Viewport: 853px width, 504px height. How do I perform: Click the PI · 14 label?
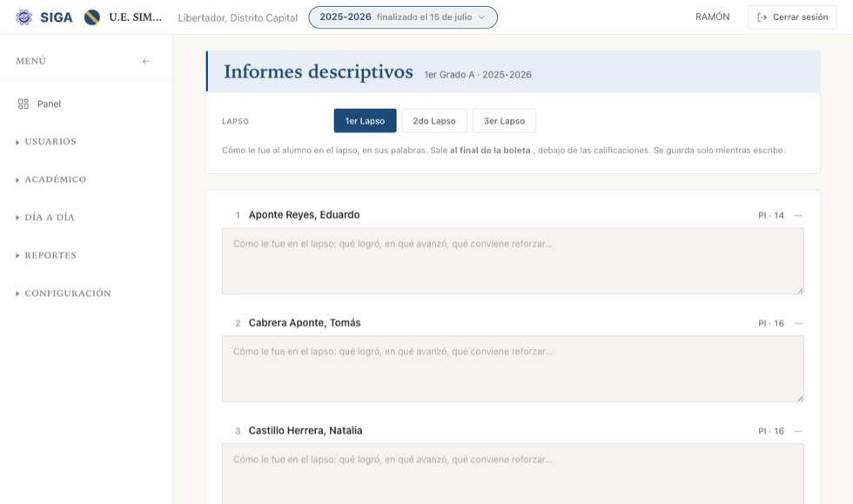click(771, 216)
